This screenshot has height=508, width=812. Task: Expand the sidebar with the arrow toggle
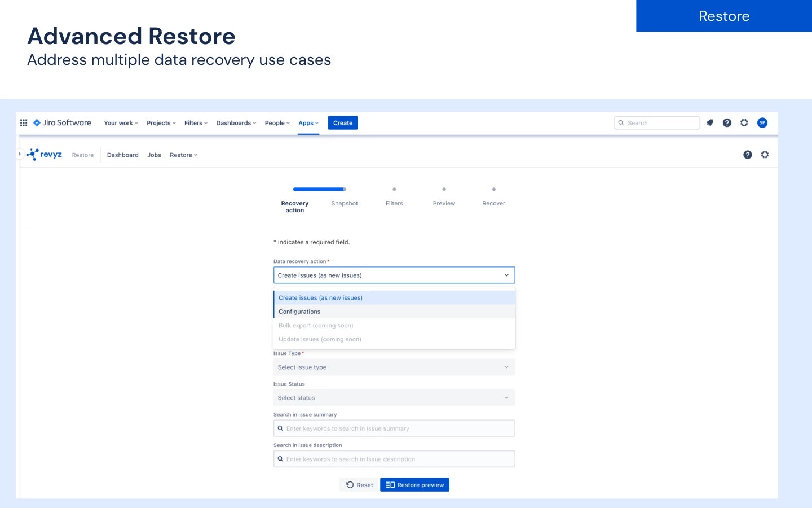coord(19,154)
